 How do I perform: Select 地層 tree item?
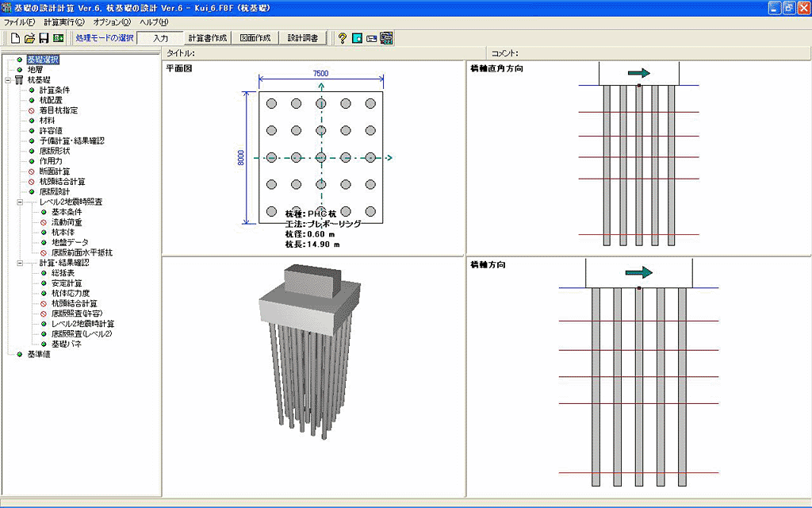pyautogui.click(x=35, y=70)
